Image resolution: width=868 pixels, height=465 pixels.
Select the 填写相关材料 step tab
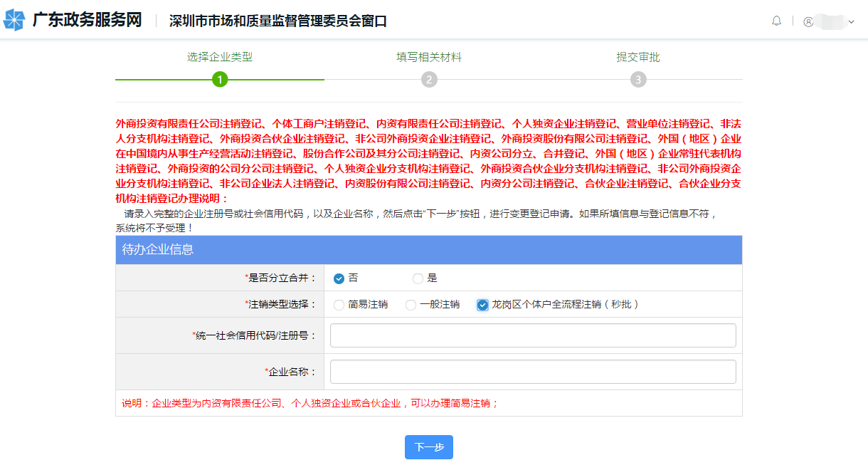[429, 57]
